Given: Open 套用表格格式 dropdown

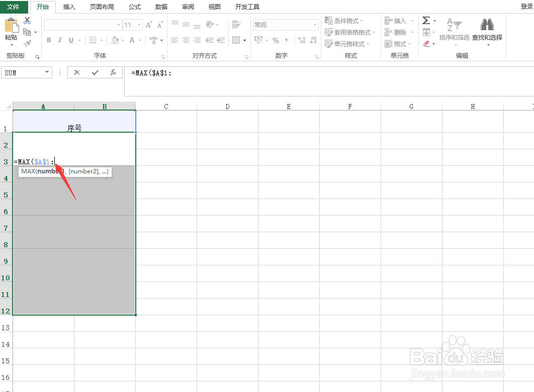Looking at the screenshot, I should coord(350,32).
